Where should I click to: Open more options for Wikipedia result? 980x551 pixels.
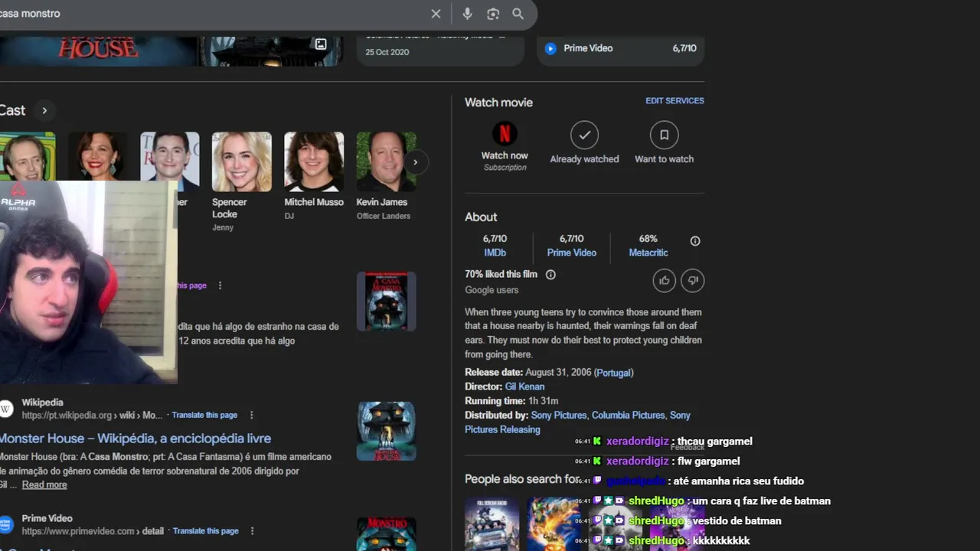[x=251, y=415]
